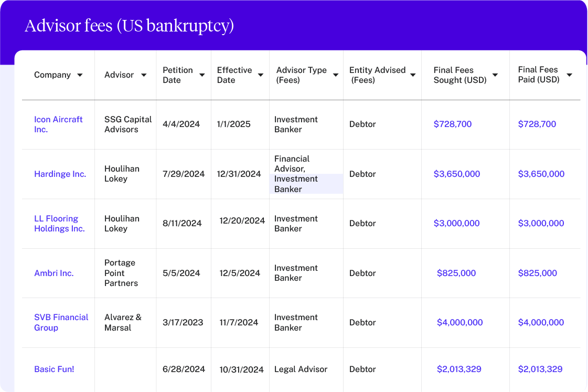Expand the Final Fees Sought dropdown
The height and width of the screenshot is (392, 588).
pos(494,75)
